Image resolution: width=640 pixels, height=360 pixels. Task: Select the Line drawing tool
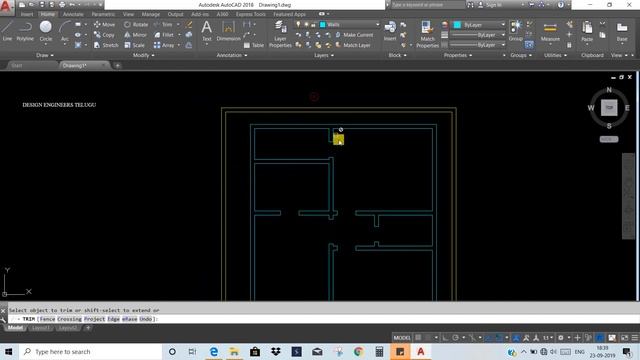[x=7, y=31]
